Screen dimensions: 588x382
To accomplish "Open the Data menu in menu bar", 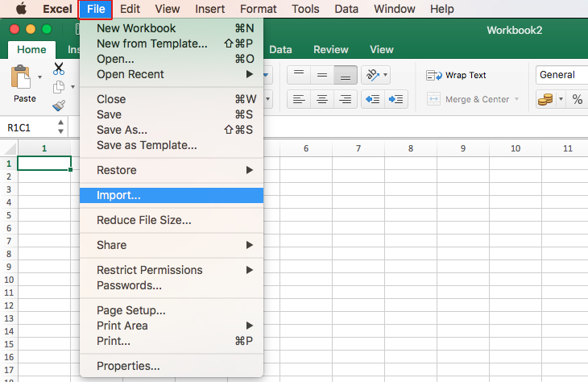I will [346, 9].
